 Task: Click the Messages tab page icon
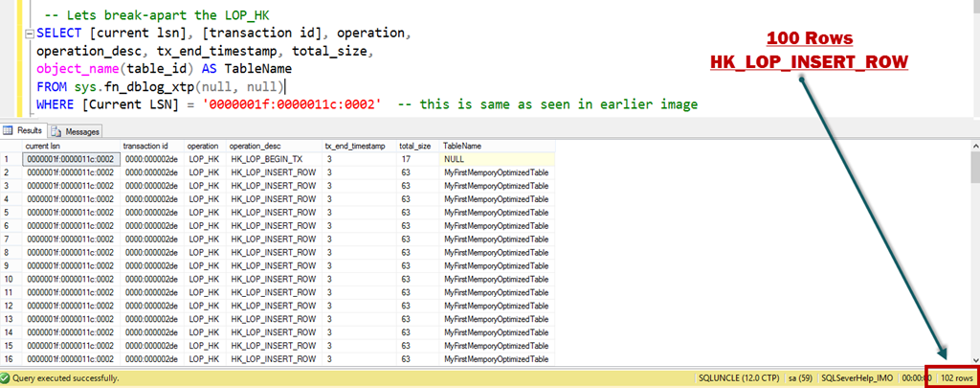[56, 130]
